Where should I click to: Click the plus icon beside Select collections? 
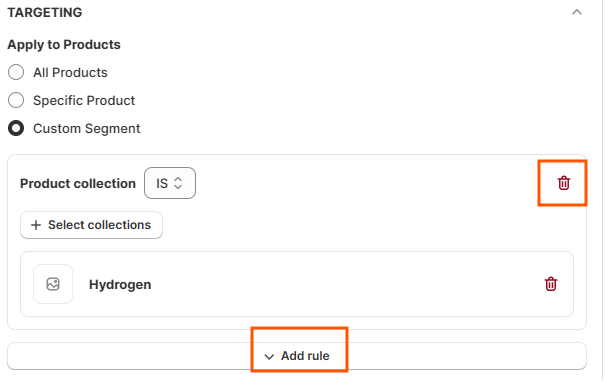point(36,225)
